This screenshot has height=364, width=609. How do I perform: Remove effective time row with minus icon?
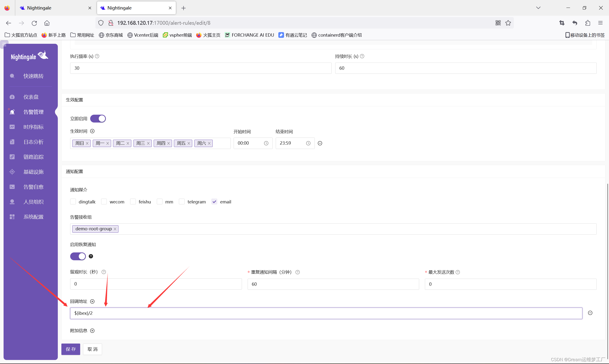point(320,143)
